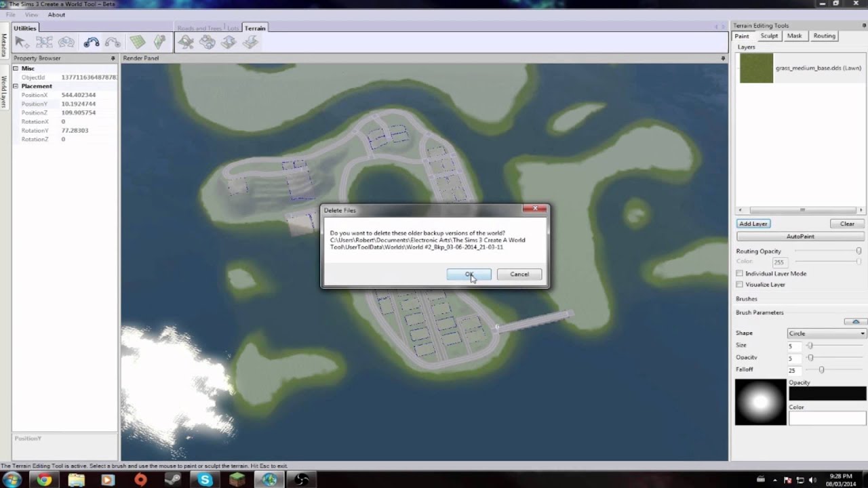Click the move object tool icon
Screen dimensions: 868x488
[44, 43]
